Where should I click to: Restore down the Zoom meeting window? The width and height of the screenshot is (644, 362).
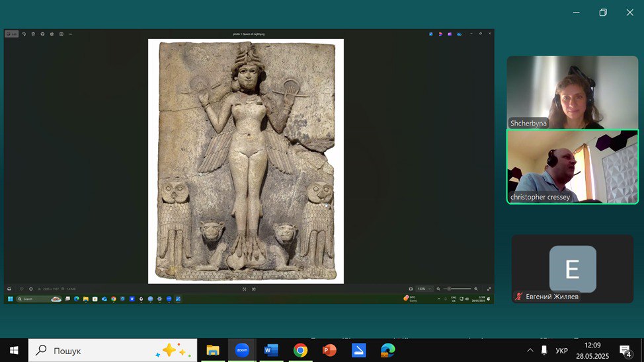point(603,13)
